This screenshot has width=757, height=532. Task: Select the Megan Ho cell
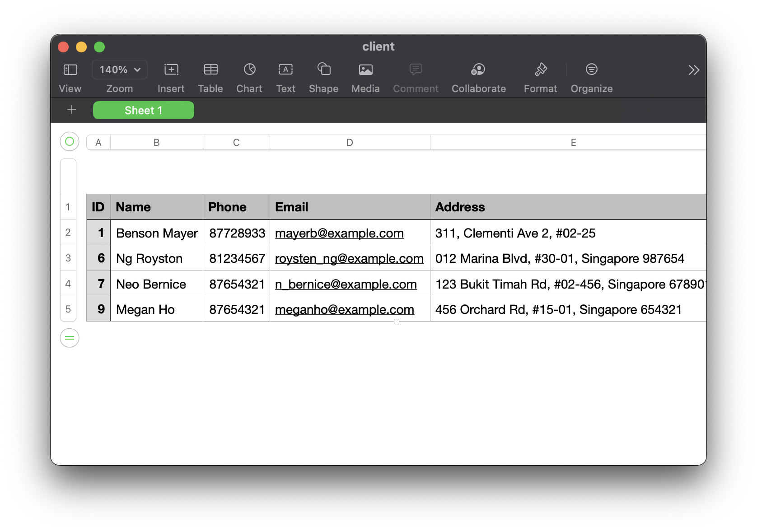click(157, 309)
